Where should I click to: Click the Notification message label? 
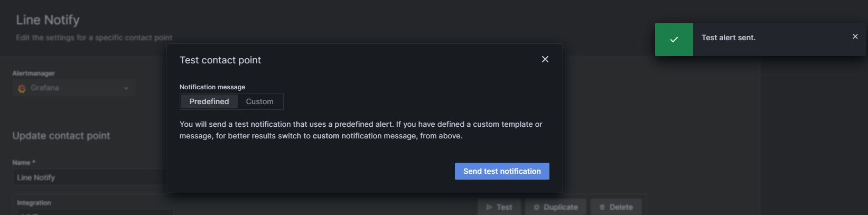(212, 87)
